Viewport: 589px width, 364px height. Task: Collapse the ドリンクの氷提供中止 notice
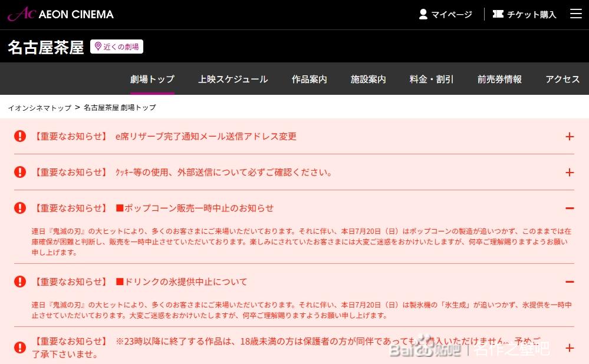[x=570, y=282]
